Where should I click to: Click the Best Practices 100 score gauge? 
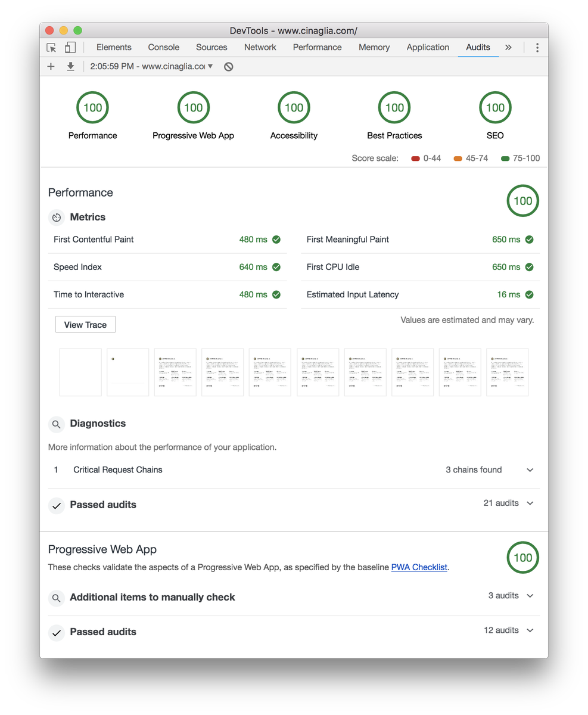[x=395, y=108]
